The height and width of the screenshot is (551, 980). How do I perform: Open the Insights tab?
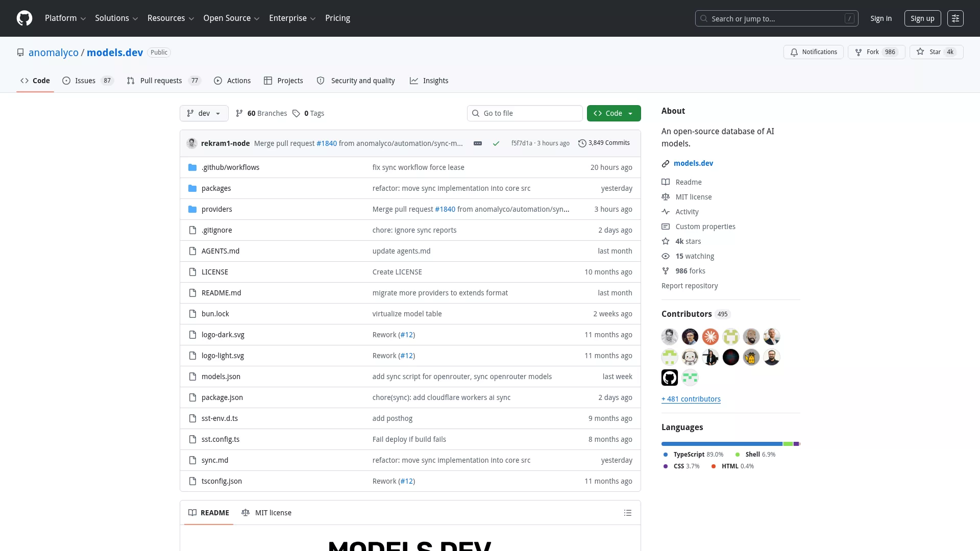click(429, 81)
